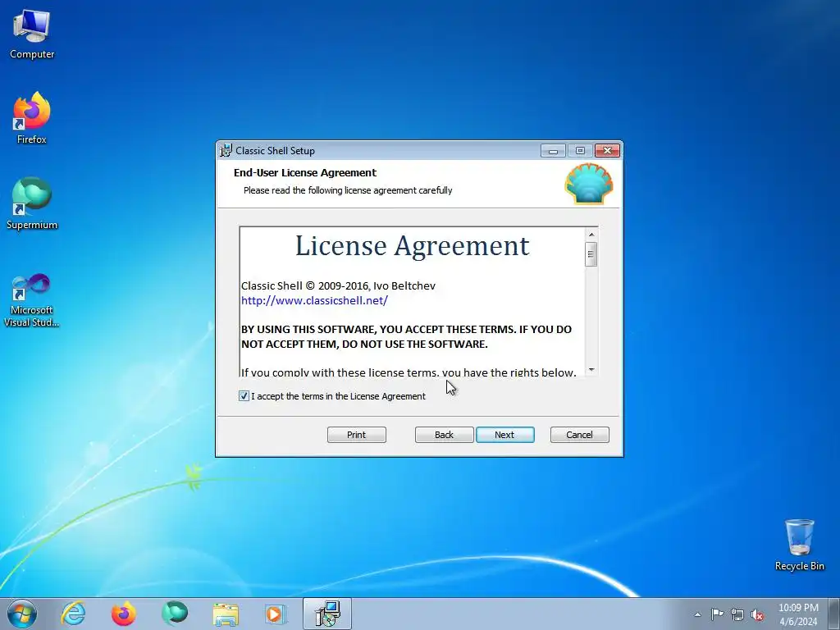The height and width of the screenshot is (630, 840).
Task: Click the network tray icon
Action: point(737,614)
